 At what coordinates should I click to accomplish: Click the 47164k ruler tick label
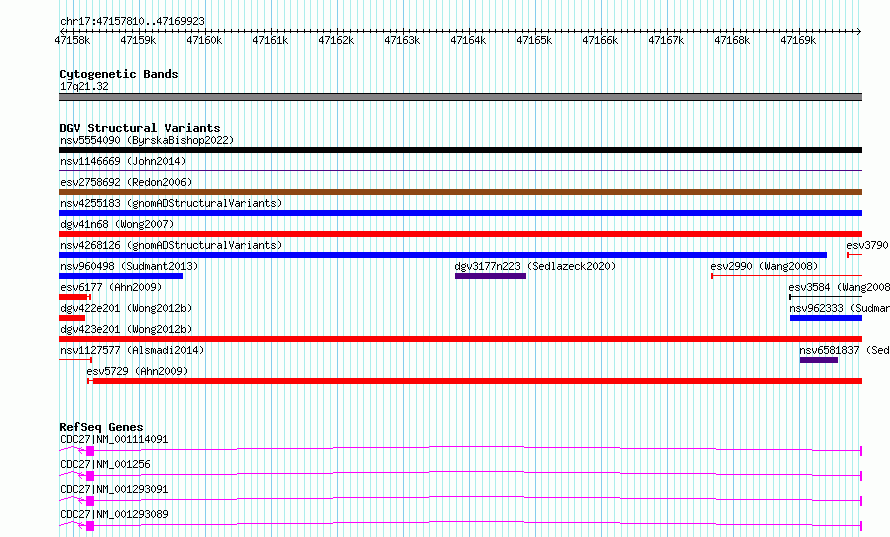(468, 40)
